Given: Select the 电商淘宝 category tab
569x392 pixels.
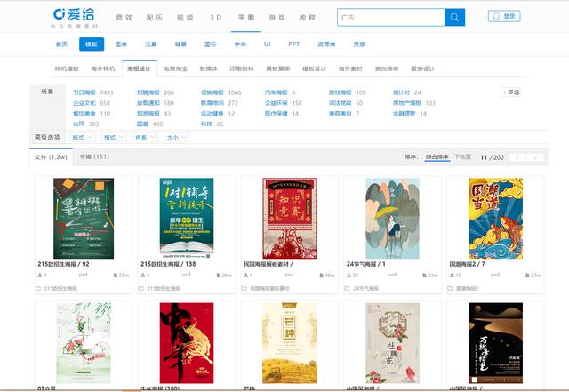Looking at the screenshot, I should coord(176,68).
